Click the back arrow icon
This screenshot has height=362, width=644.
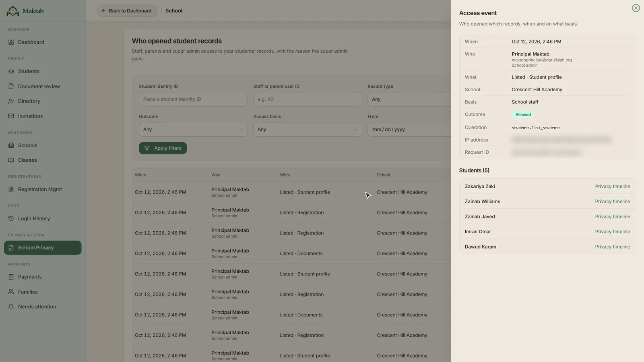point(103,11)
